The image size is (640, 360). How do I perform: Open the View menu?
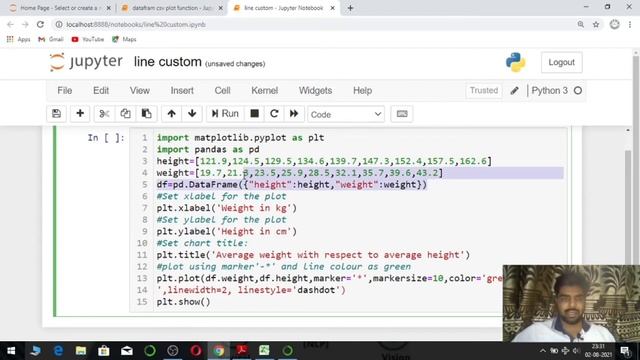point(140,91)
